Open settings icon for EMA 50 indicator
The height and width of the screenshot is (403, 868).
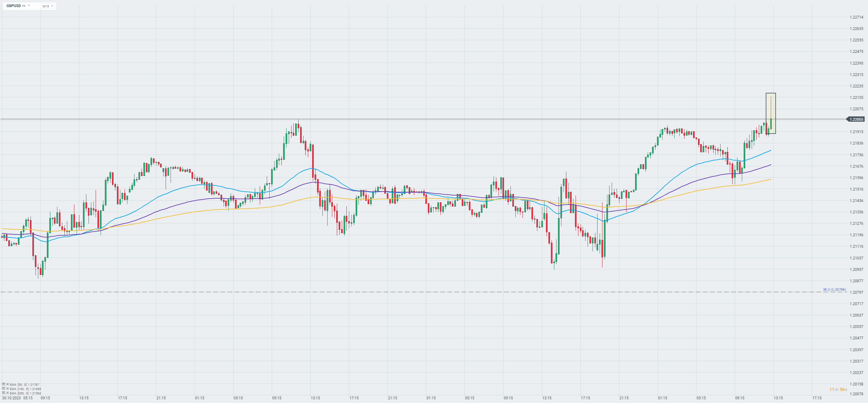pyautogui.click(x=3, y=384)
